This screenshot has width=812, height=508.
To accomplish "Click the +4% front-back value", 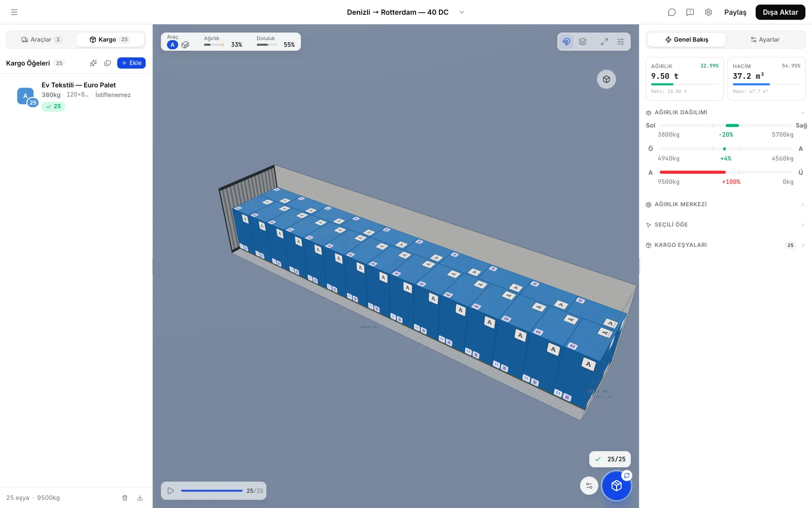I will (x=726, y=158).
